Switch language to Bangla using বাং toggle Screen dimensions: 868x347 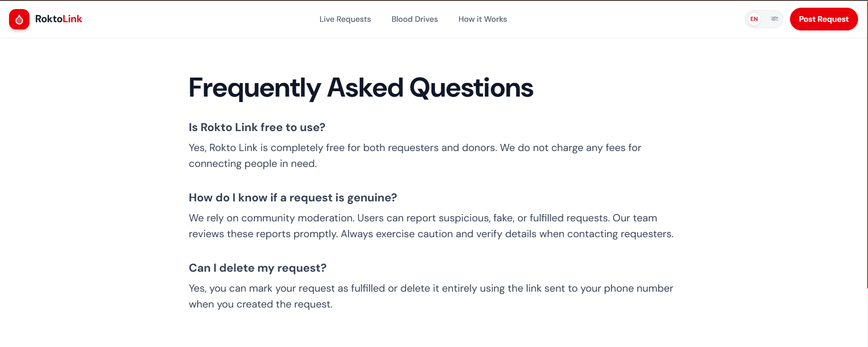pos(774,19)
